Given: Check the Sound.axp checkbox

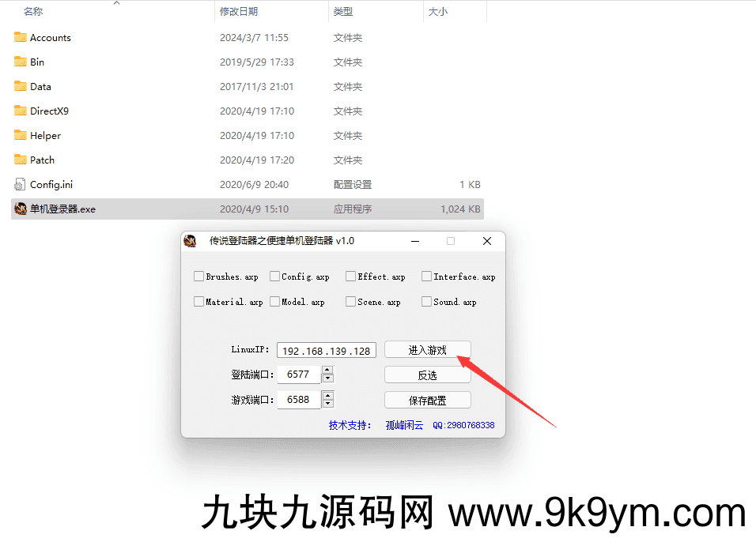Looking at the screenshot, I should [x=426, y=302].
